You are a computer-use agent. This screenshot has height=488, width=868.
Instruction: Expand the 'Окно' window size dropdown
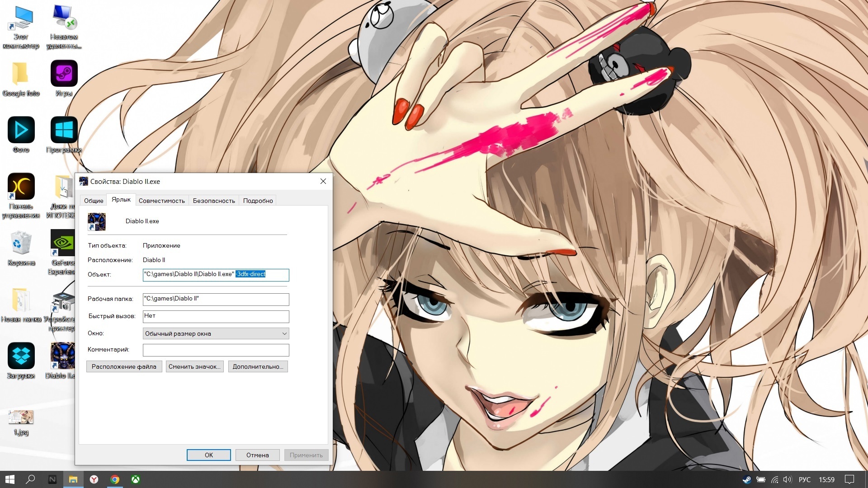tap(216, 333)
